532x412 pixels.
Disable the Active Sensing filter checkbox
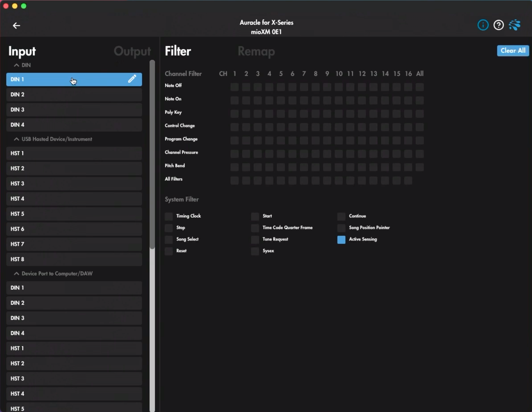click(x=341, y=239)
